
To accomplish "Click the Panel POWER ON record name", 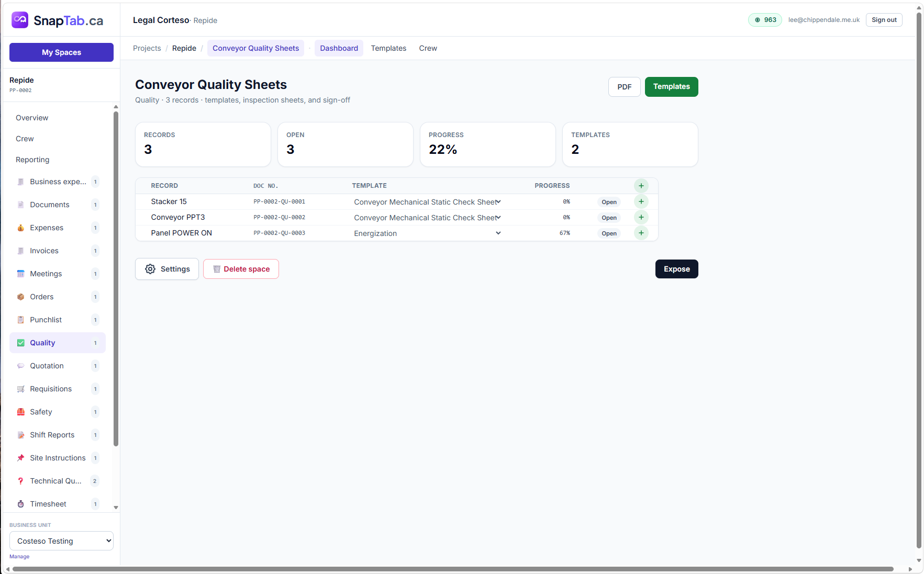I will click(182, 233).
